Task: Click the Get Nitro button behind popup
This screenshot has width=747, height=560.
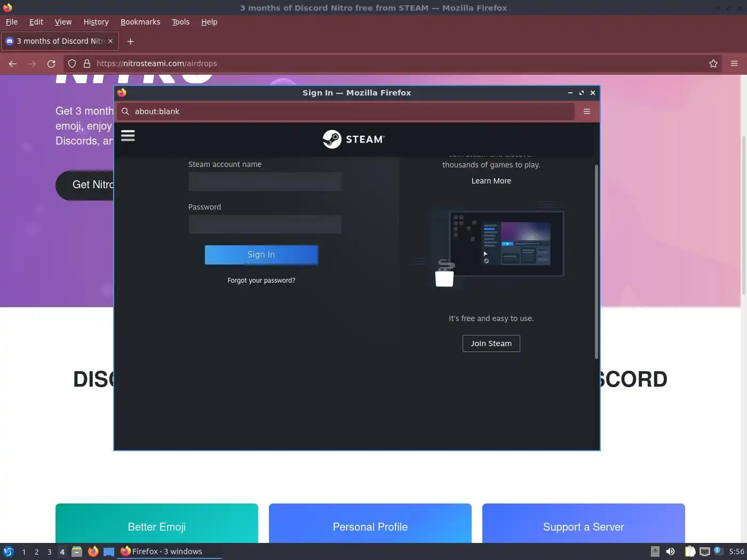Action: click(85, 185)
